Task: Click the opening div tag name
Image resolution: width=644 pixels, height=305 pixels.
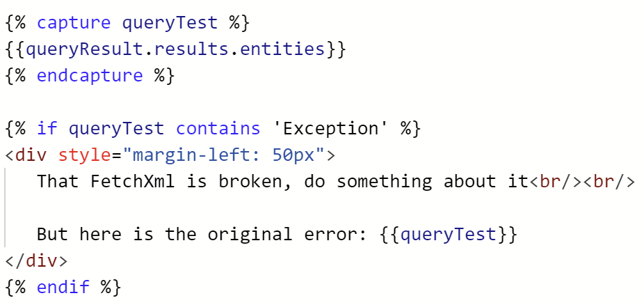Action: click(x=31, y=155)
